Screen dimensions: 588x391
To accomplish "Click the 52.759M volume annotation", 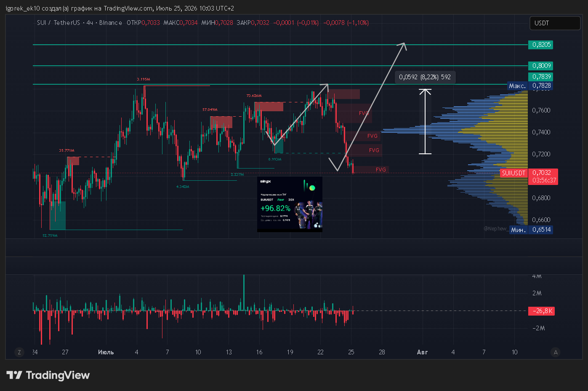I will tap(50, 236).
